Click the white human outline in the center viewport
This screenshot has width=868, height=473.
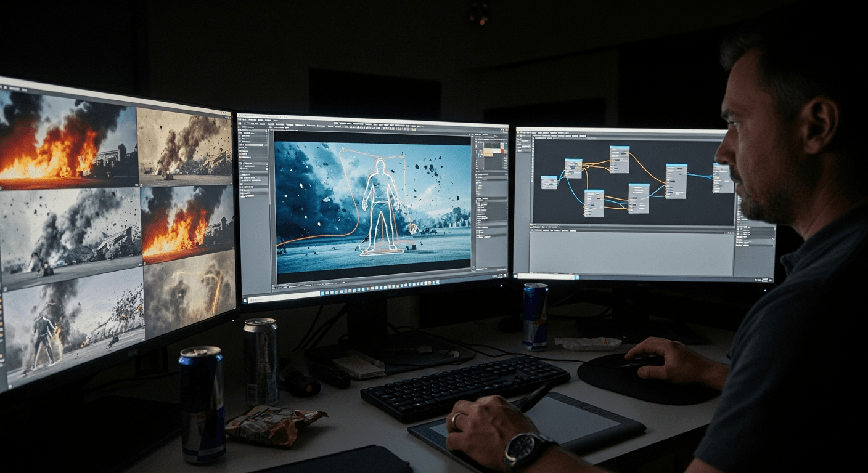click(380, 206)
